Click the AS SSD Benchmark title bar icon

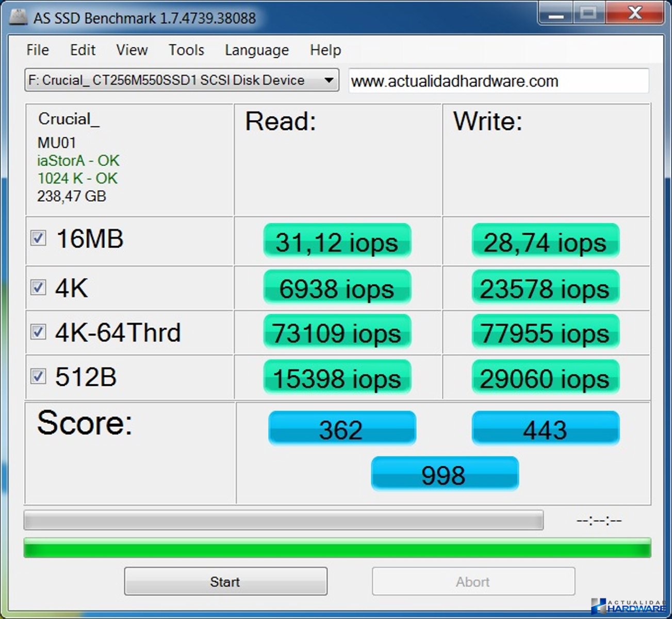click(19, 17)
